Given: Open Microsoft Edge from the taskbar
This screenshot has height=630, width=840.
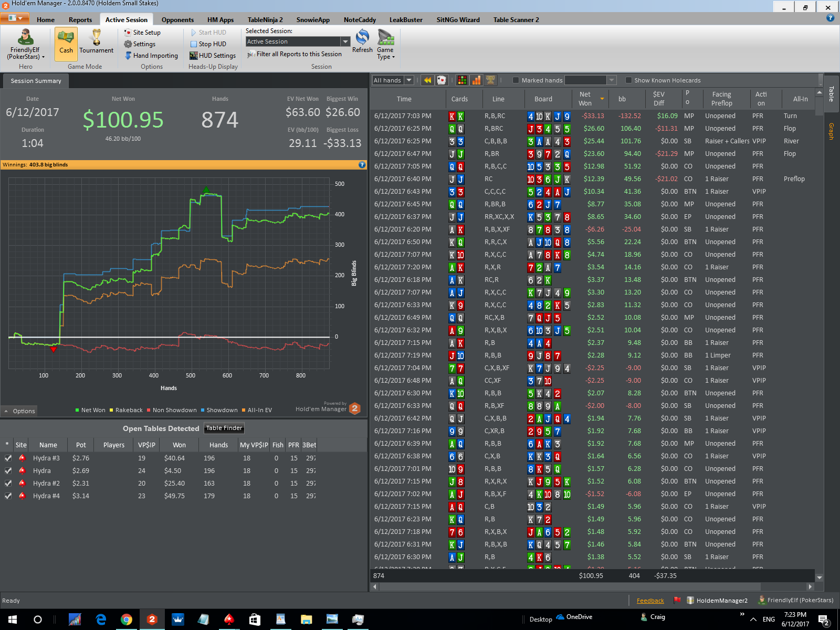Looking at the screenshot, I should coord(101,619).
